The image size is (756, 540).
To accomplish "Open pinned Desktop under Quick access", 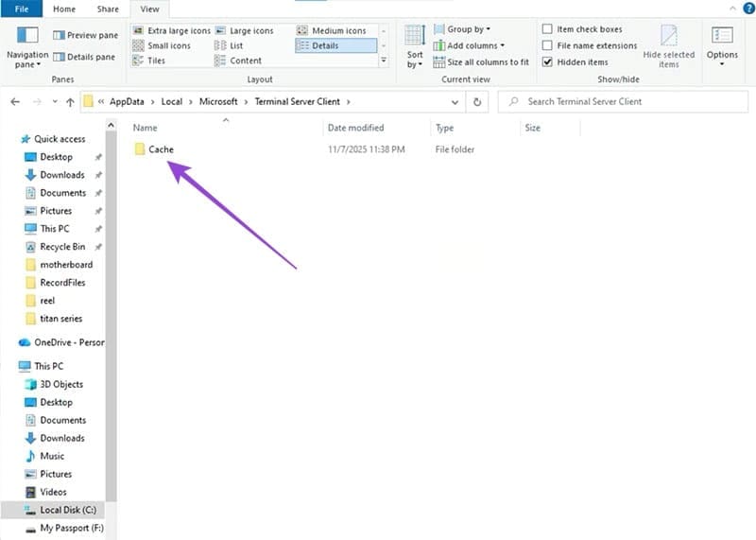I will point(57,157).
